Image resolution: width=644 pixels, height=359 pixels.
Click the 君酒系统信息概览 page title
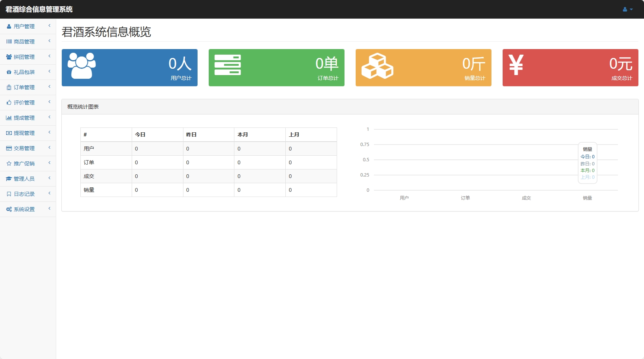click(x=106, y=32)
